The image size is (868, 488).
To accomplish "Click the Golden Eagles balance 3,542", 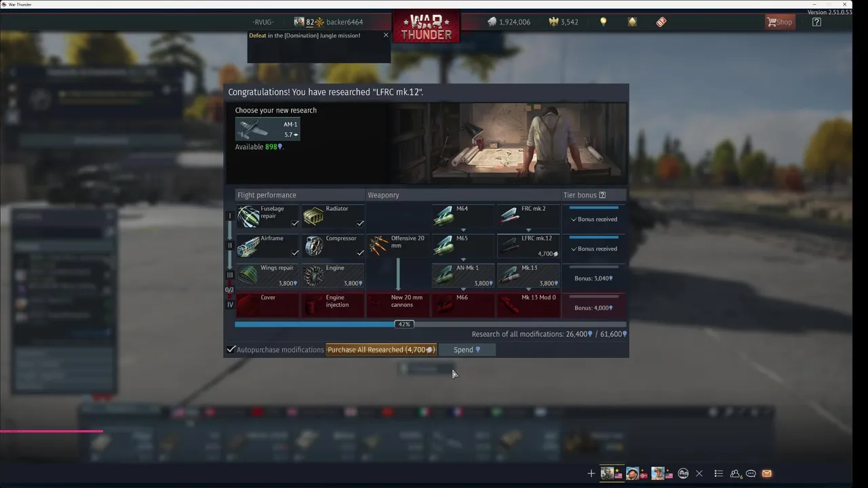I will [x=564, y=22].
